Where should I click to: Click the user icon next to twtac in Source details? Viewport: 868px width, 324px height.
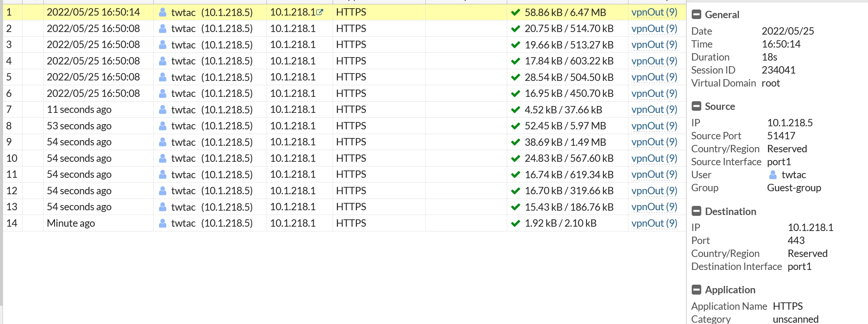point(773,175)
